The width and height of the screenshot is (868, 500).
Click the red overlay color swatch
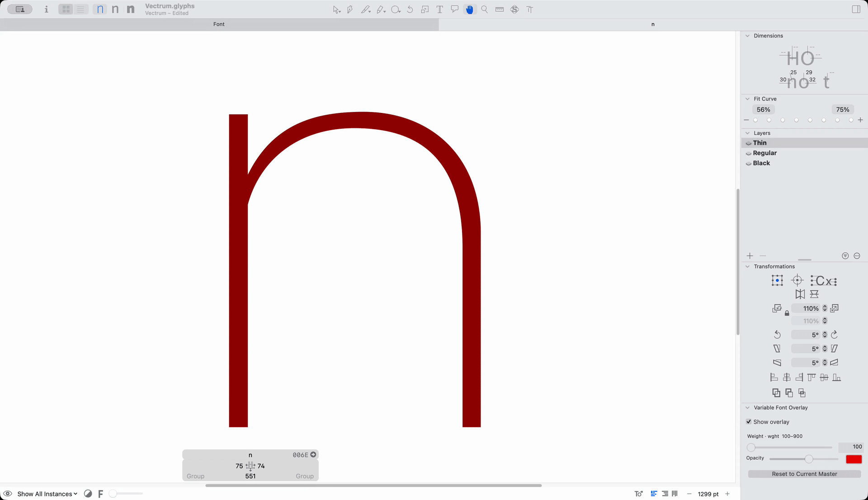pos(854,459)
